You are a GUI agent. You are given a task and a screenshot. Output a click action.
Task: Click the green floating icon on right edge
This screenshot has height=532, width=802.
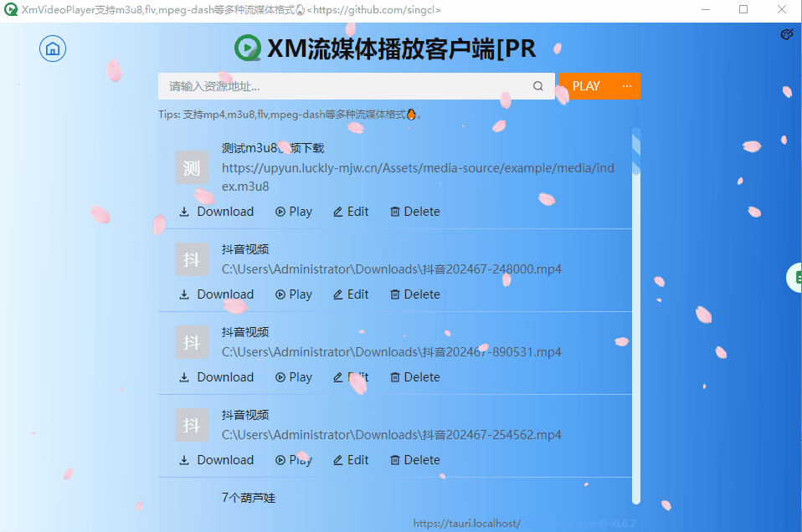point(796,278)
